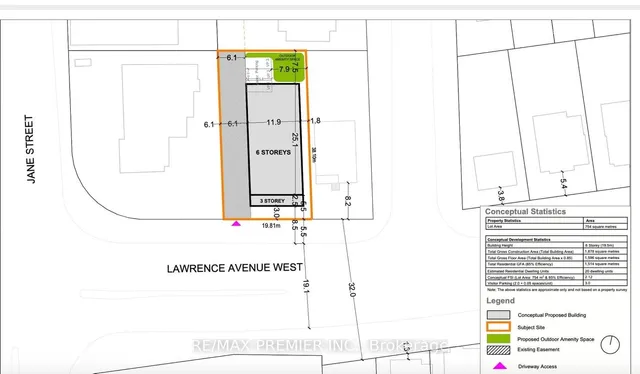The width and height of the screenshot is (640, 374).
Task: Click 'Subject Site' legend text
Action: pos(531,327)
